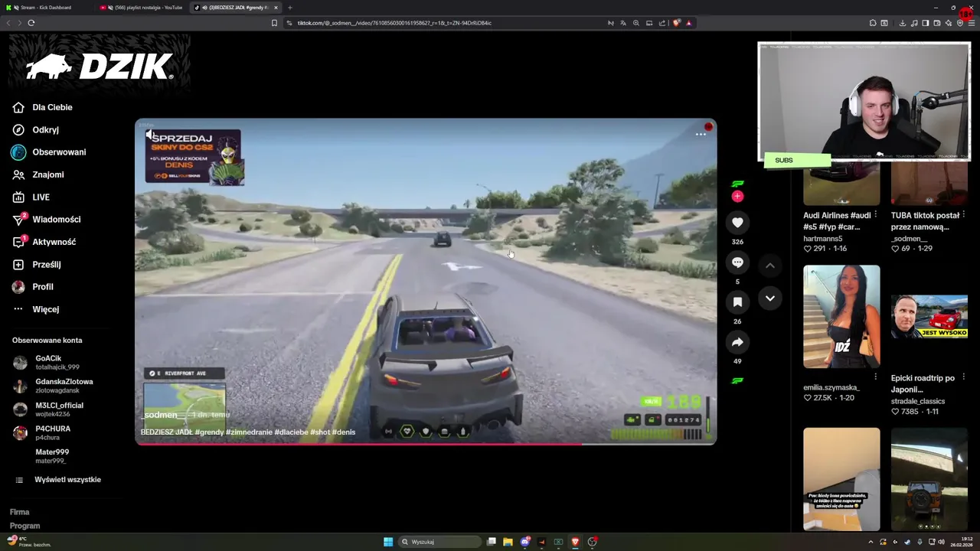
Task: Follow the creator with the red plus button
Action: pos(737,197)
